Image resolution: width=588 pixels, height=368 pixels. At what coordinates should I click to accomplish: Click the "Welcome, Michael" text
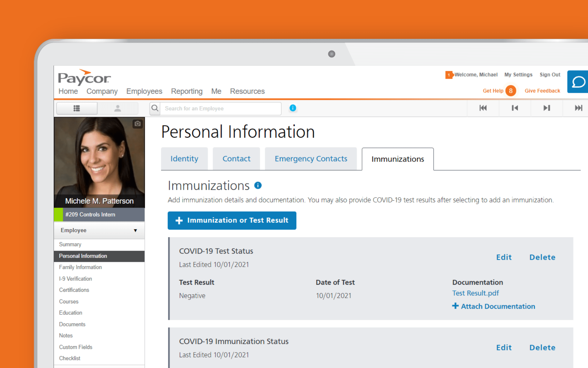click(476, 75)
